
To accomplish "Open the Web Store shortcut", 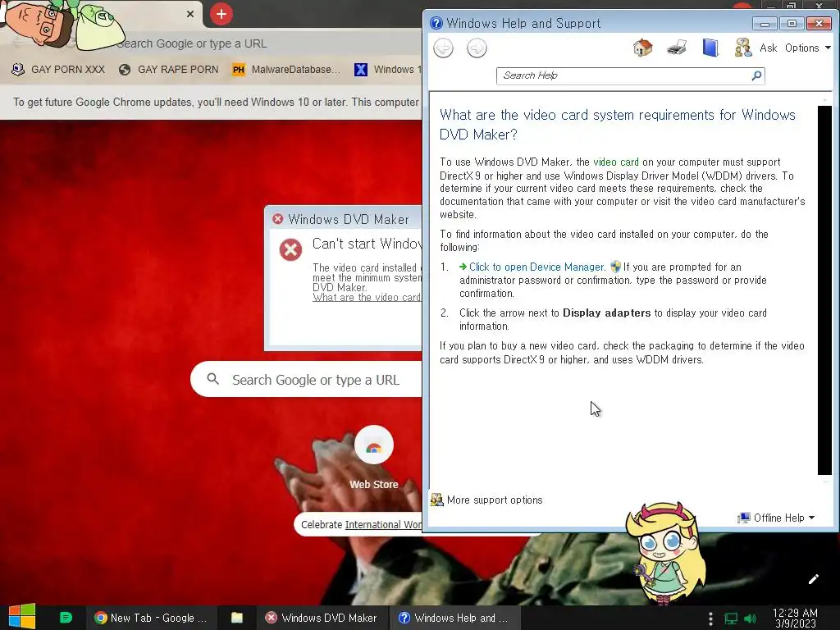I will tap(374, 457).
